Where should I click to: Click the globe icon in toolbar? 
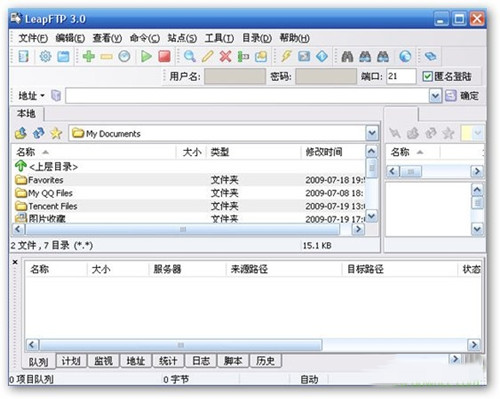point(405,56)
